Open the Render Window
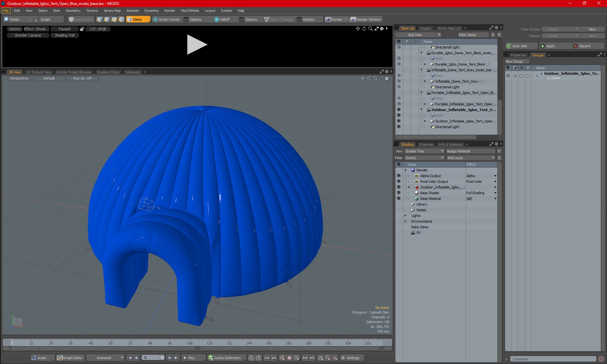 click(x=366, y=19)
